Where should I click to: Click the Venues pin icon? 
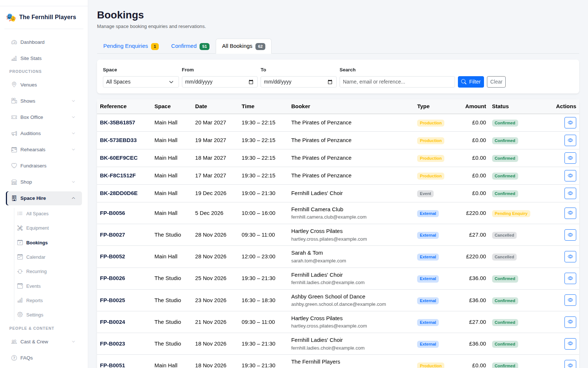[x=14, y=85]
